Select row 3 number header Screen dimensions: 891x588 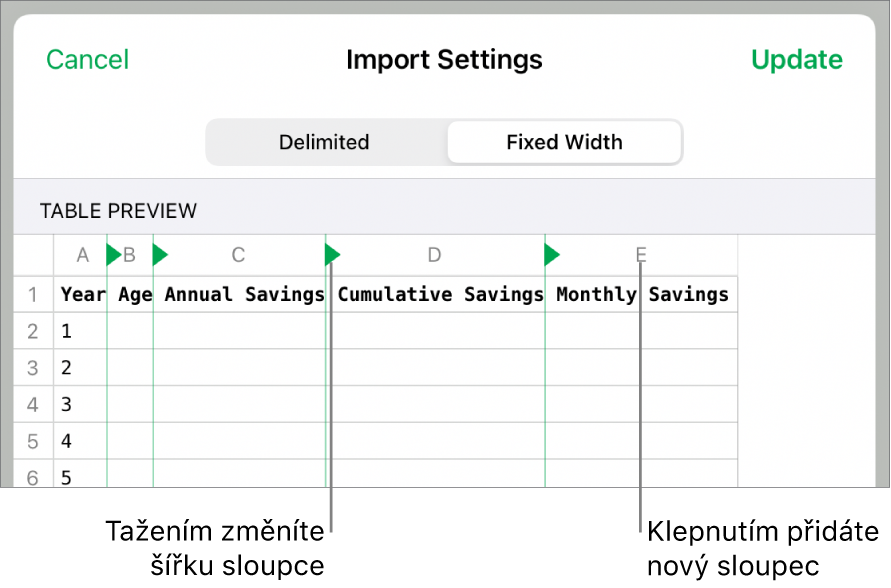click(x=34, y=368)
